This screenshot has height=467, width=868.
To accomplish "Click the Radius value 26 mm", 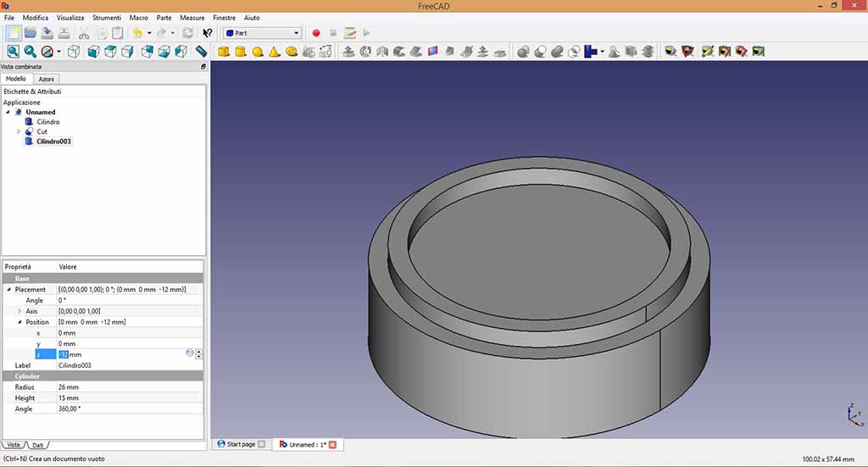I will (69, 387).
